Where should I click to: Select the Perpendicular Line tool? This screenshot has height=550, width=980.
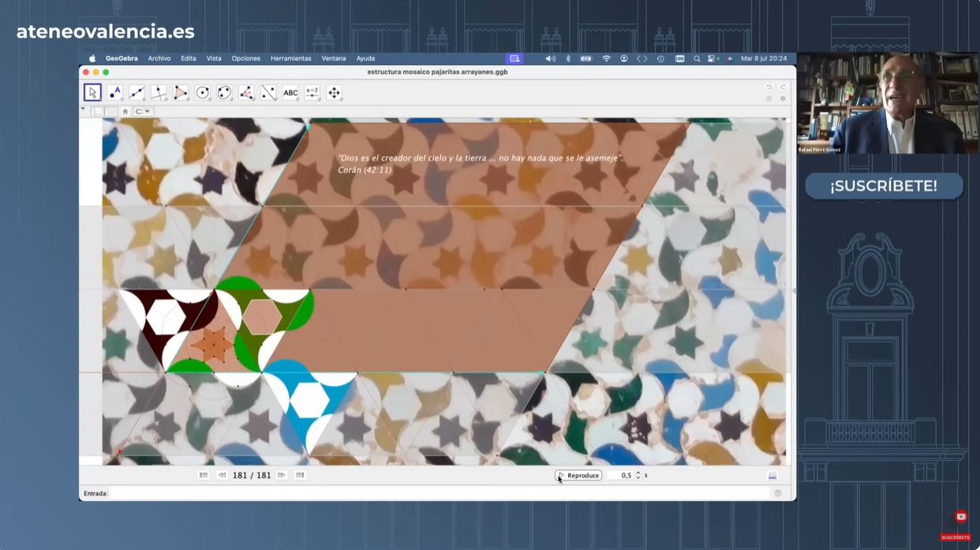[x=159, y=92]
